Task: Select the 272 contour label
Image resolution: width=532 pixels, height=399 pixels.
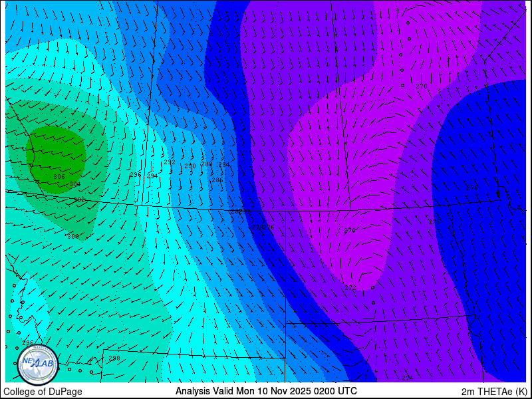Action: click(350, 288)
